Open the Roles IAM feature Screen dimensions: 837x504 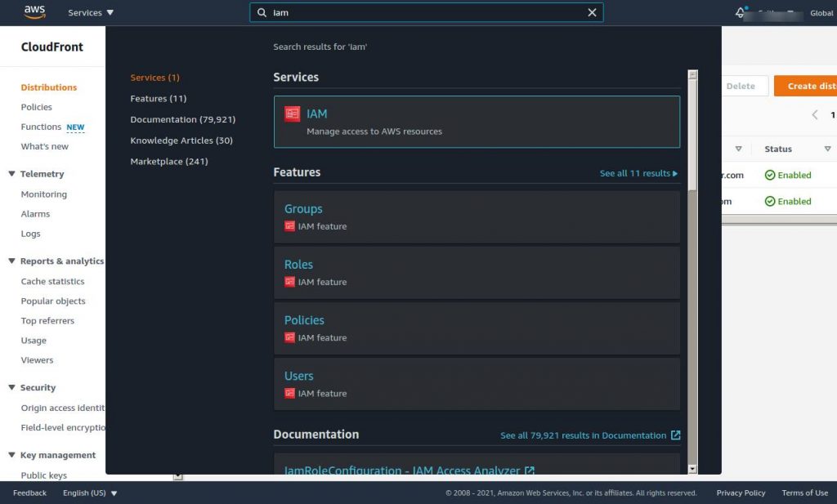477,273
